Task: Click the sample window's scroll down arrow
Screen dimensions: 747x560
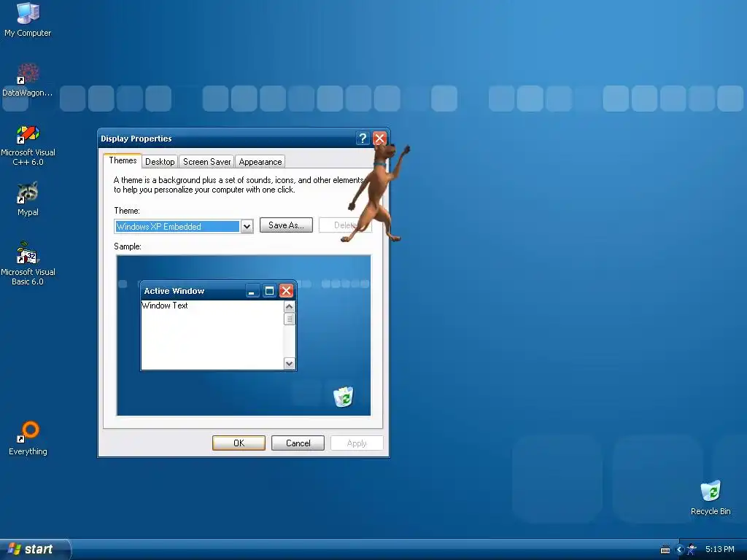Action: point(289,363)
